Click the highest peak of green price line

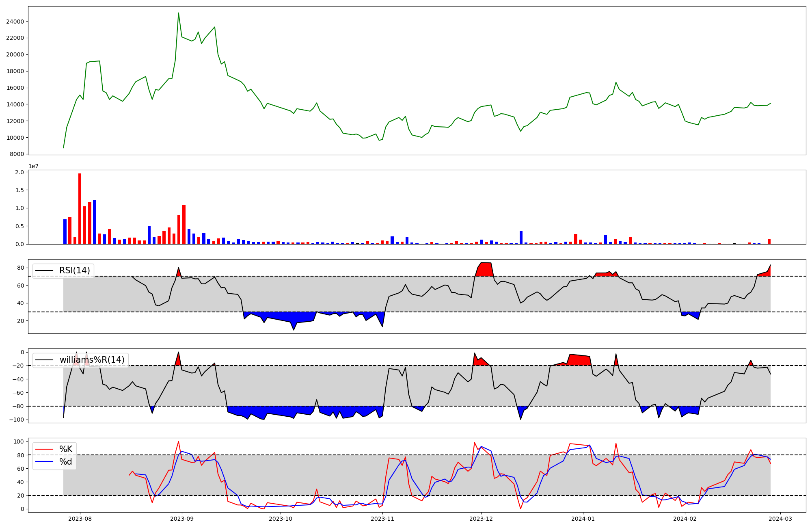pyautogui.click(x=179, y=13)
